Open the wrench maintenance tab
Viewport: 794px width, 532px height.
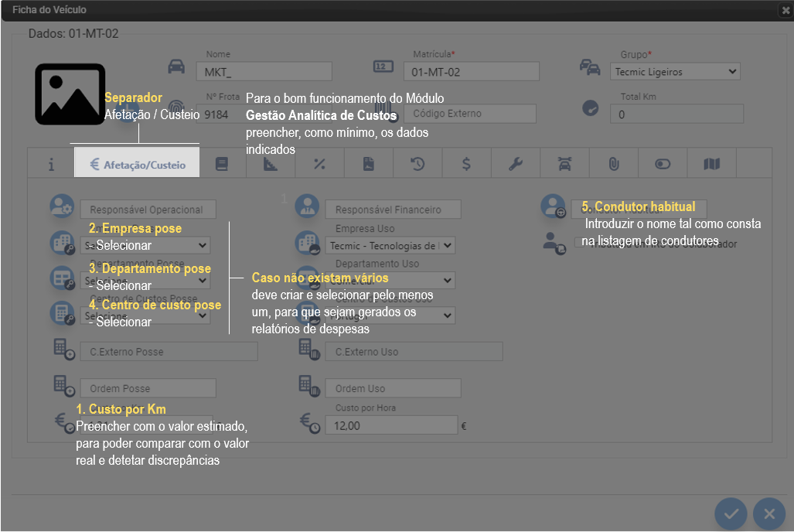pos(516,164)
